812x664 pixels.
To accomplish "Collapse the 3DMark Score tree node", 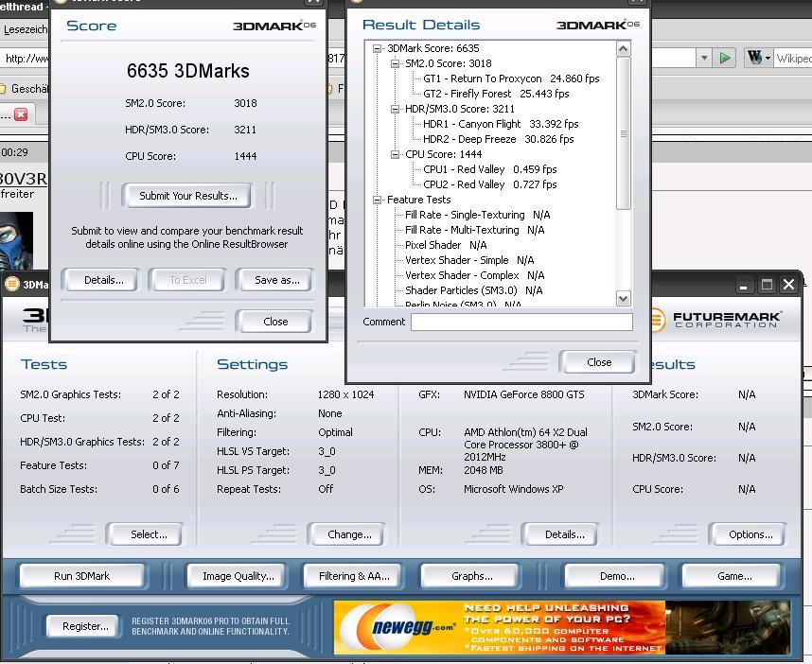I will point(377,48).
